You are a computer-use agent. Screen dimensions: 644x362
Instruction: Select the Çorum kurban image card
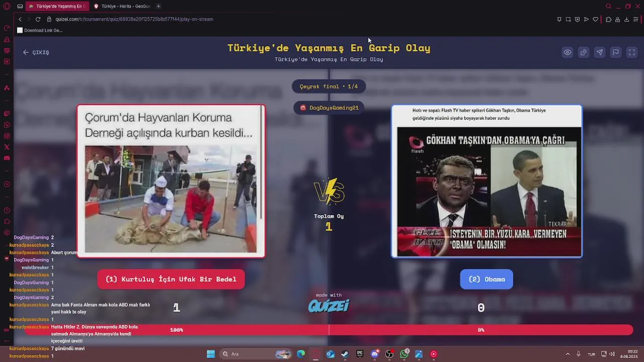[171, 181]
